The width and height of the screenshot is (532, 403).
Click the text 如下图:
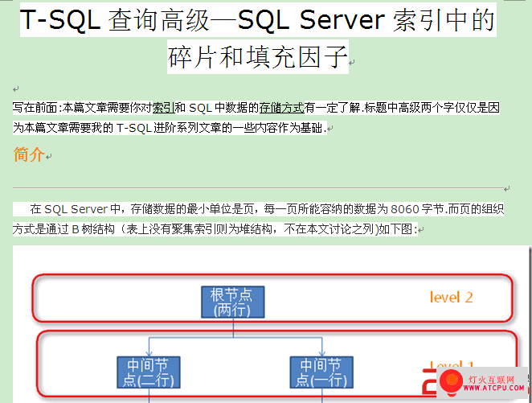tap(398, 229)
